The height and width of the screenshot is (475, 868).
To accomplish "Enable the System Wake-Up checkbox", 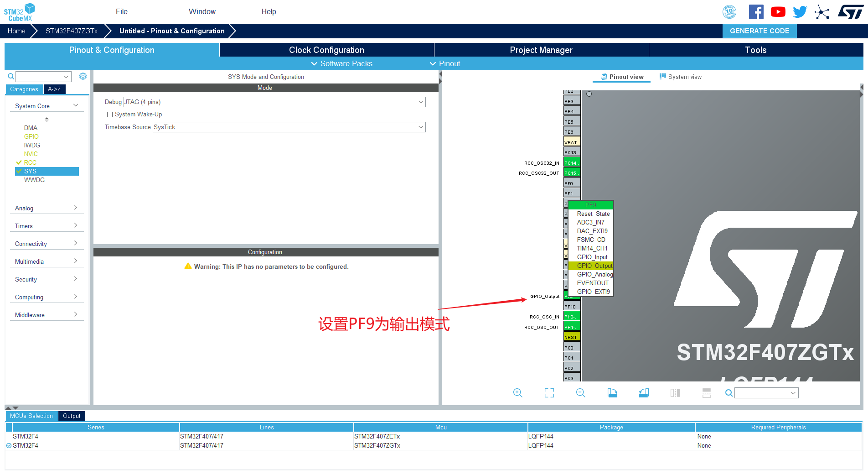I will [110, 115].
